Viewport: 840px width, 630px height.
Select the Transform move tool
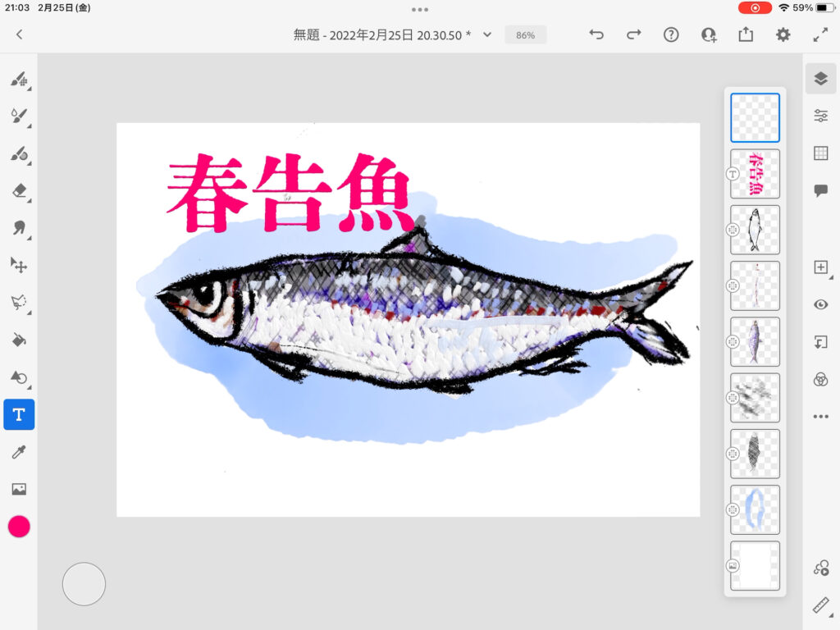[19, 265]
